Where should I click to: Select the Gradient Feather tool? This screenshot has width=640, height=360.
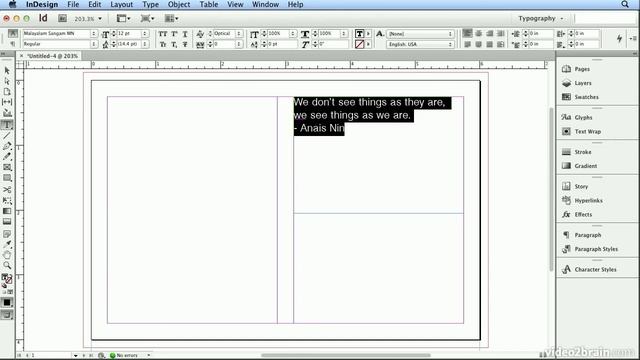tap(7, 221)
